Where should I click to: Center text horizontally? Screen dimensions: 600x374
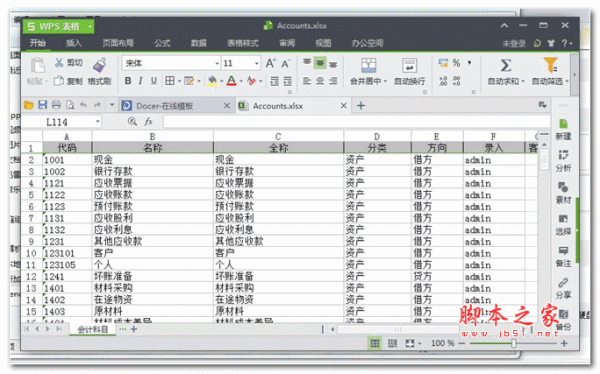point(320,81)
